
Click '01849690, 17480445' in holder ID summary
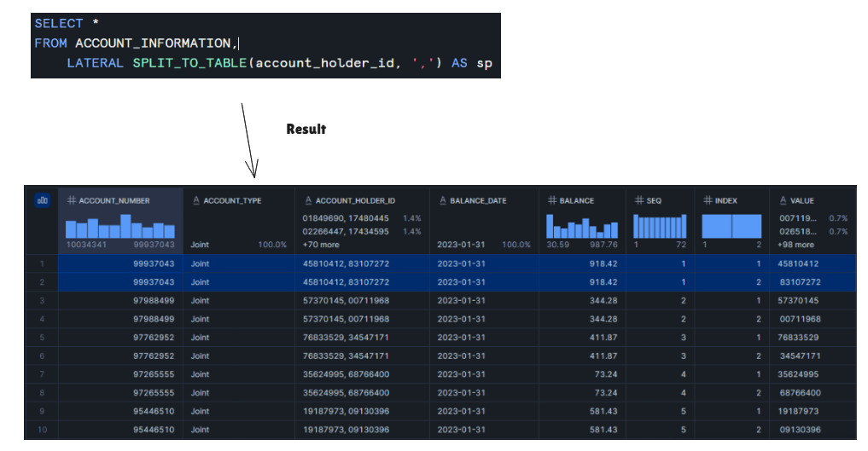[x=346, y=218]
